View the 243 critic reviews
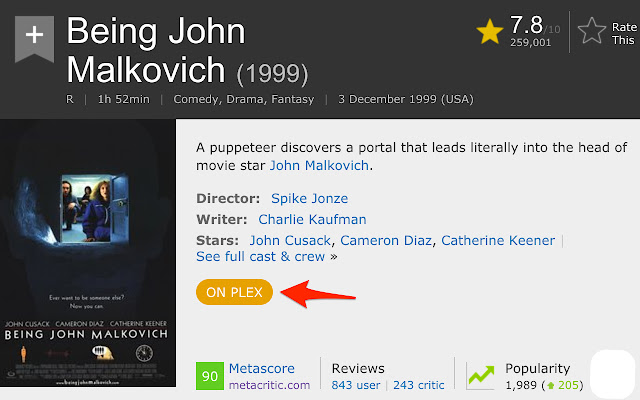The height and width of the screenshot is (400, 640). 421,385
